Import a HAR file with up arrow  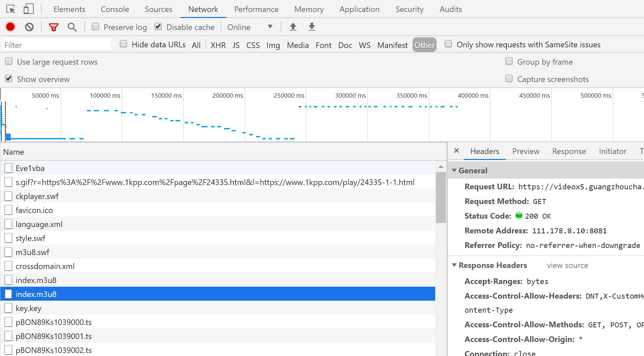[x=293, y=27]
